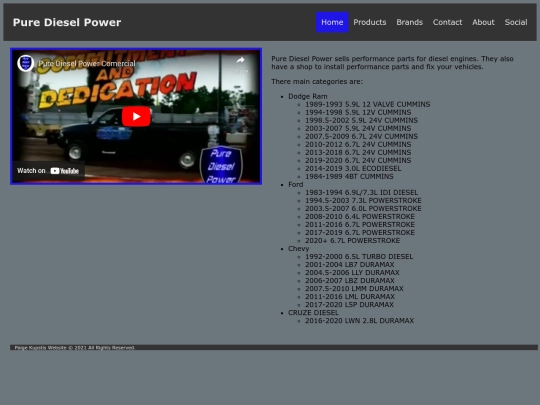
Task: Click '2017-2020 L5P DURAMAX'
Action: tap(349, 304)
